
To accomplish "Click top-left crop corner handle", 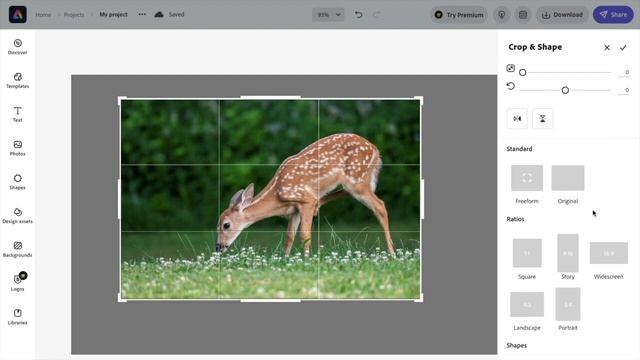I will pos(121,99).
